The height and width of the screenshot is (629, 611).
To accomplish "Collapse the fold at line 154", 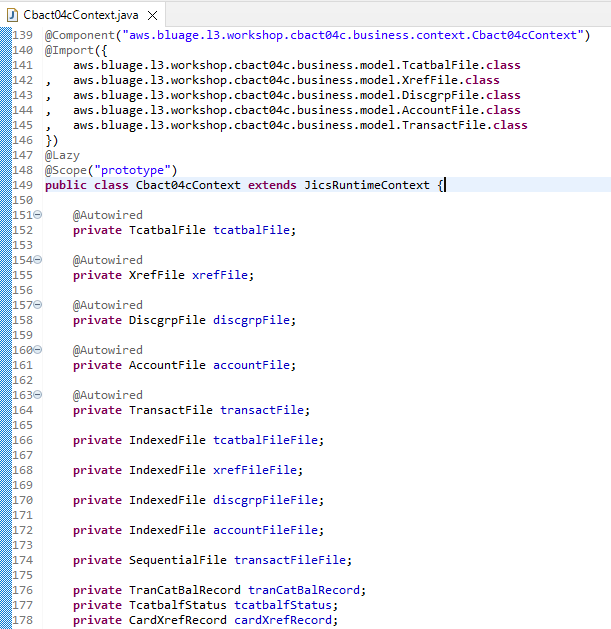I will [38, 260].
